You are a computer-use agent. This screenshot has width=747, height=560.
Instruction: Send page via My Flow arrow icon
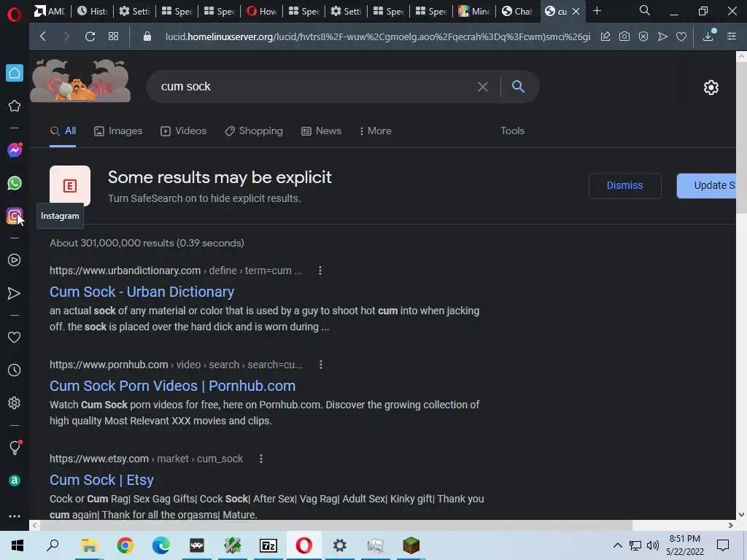tap(662, 36)
